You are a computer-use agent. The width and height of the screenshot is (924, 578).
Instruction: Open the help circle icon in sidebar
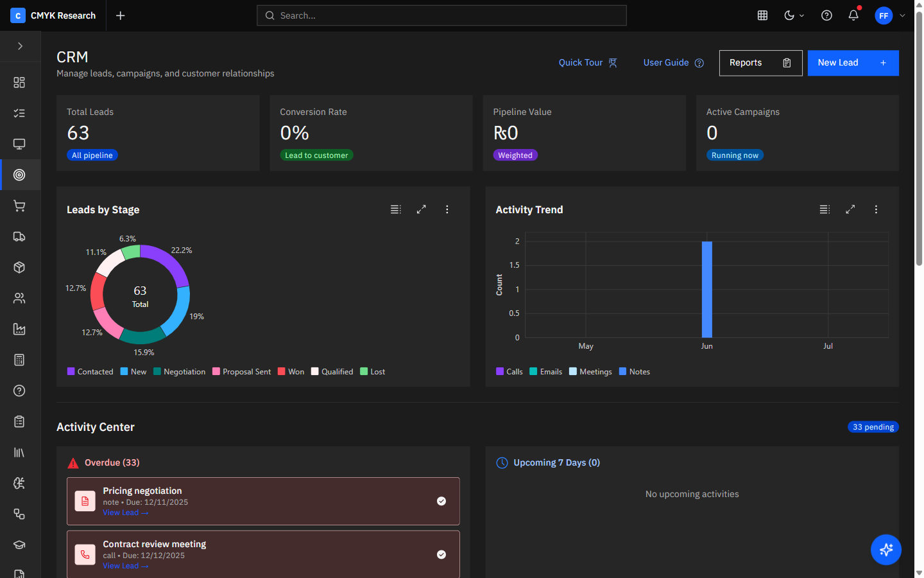click(x=19, y=390)
